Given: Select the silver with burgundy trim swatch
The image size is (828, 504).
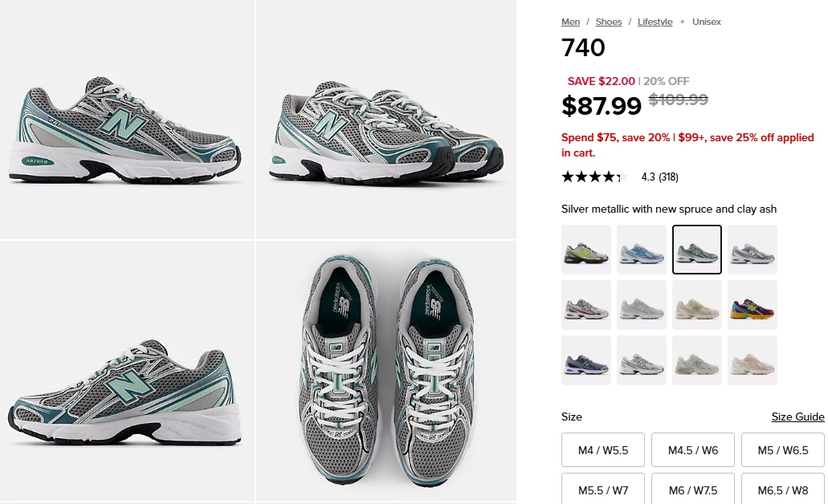Looking at the screenshot, I should tap(586, 305).
